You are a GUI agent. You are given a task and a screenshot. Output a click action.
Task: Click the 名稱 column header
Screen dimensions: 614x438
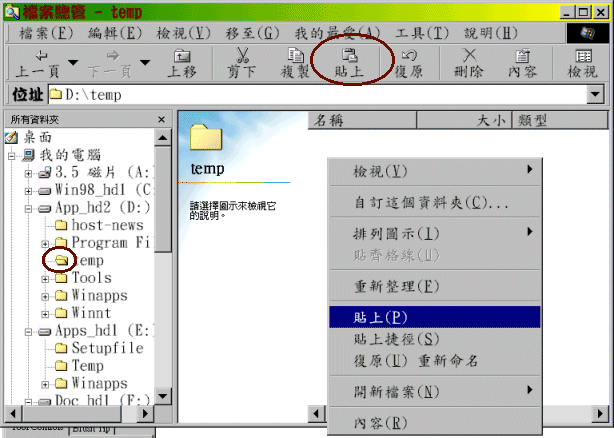point(330,120)
